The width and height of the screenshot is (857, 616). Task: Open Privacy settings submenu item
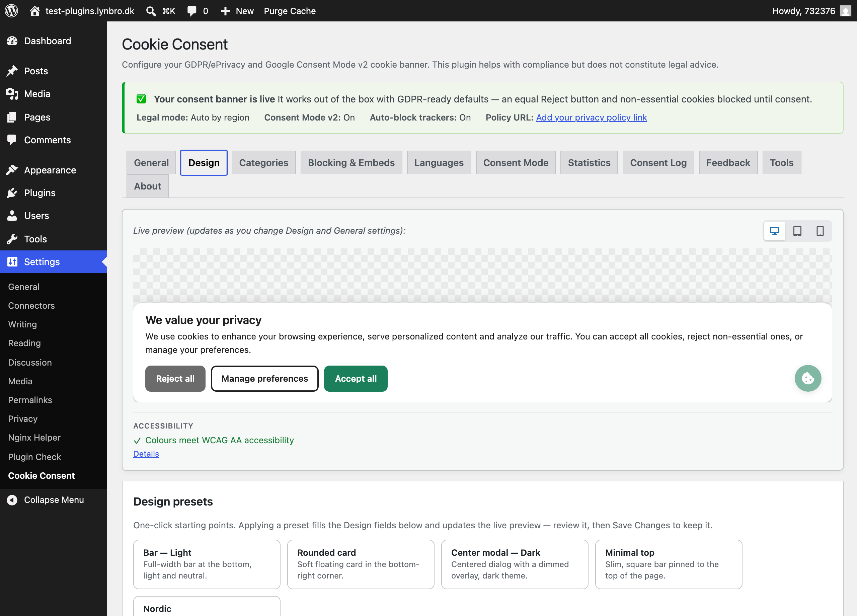[23, 419]
